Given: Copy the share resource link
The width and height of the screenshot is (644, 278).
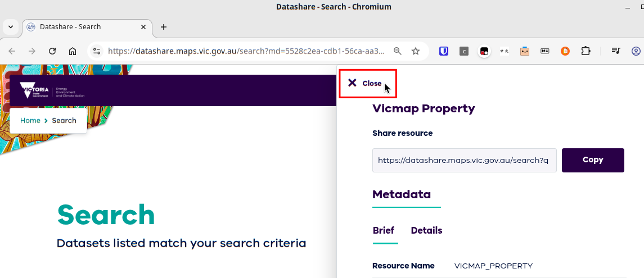Looking at the screenshot, I should click(593, 160).
